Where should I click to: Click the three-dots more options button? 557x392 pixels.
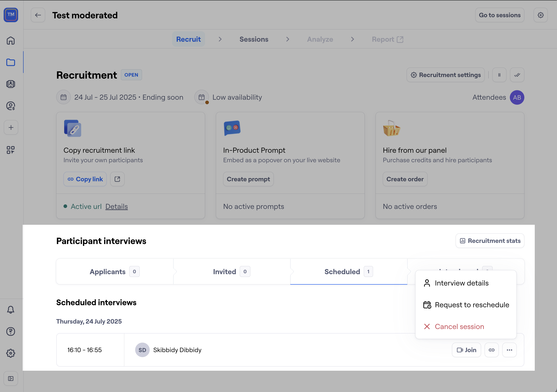[509, 350]
